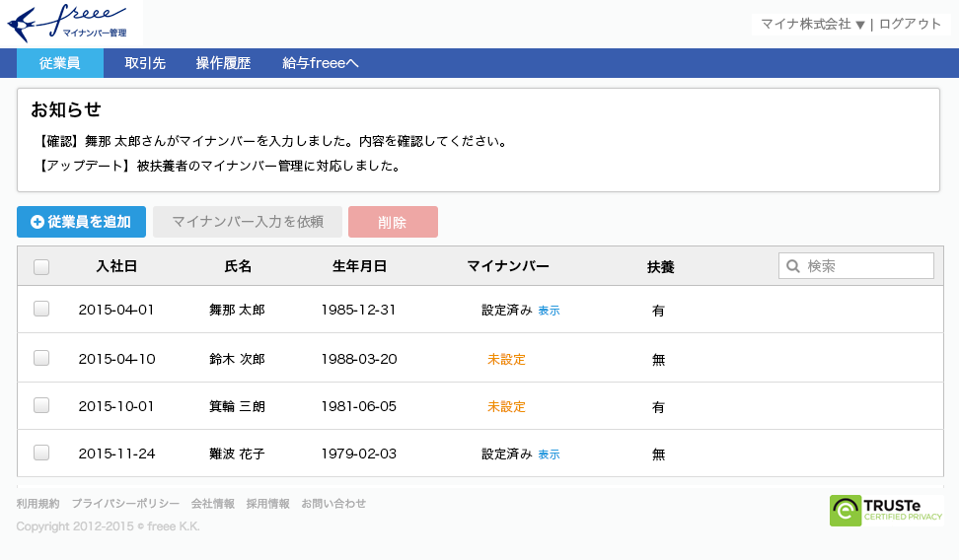
Task: Click the 従業員を追加 button
Action: coord(81,222)
